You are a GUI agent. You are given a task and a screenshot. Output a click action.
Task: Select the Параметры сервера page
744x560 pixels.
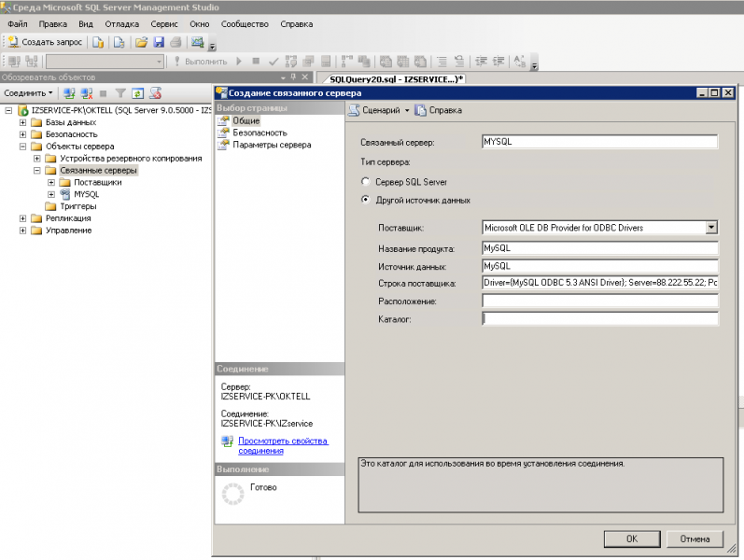click(x=272, y=145)
